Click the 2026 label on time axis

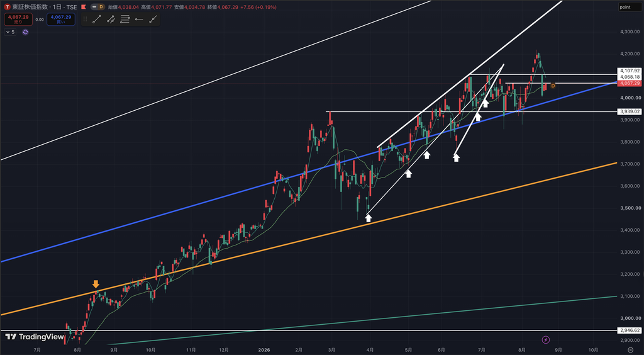tap(264, 350)
